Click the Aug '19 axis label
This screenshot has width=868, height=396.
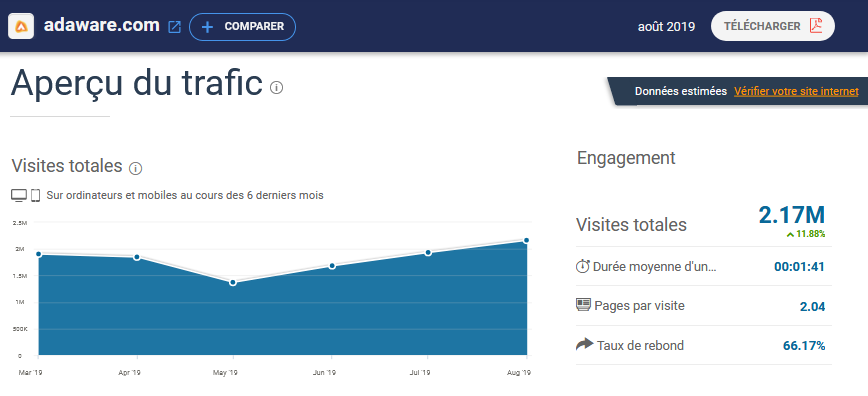[519, 373]
